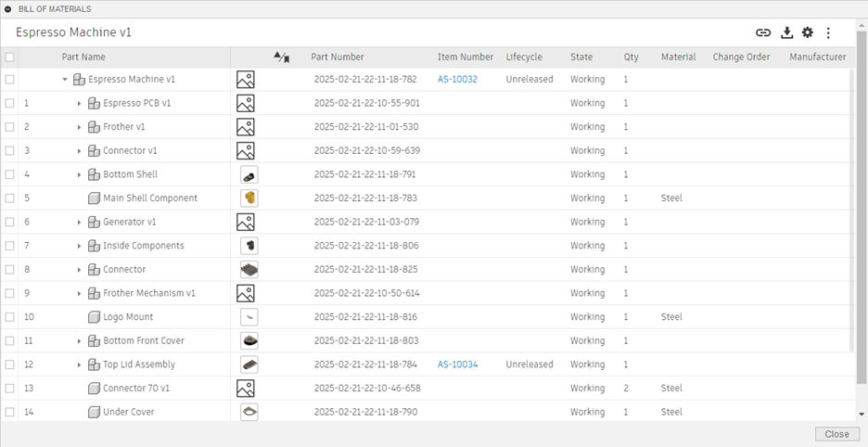Collapse the Bill of Materials panel icon
The height and width of the screenshot is (447, 868).
9,8
